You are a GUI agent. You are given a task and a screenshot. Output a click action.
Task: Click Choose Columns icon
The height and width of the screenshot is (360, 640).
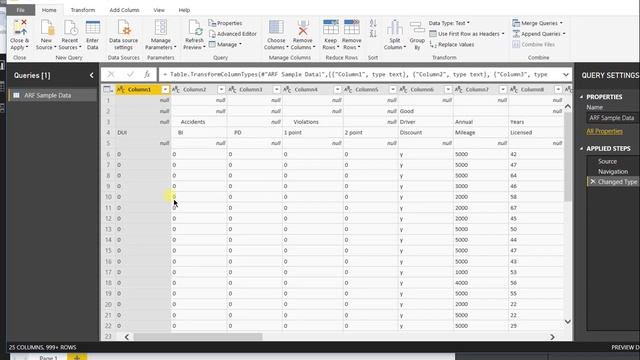tap(276, 27)
